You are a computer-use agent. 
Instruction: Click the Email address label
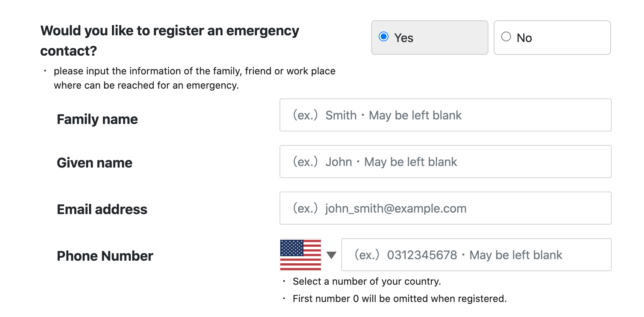[102, 209]
